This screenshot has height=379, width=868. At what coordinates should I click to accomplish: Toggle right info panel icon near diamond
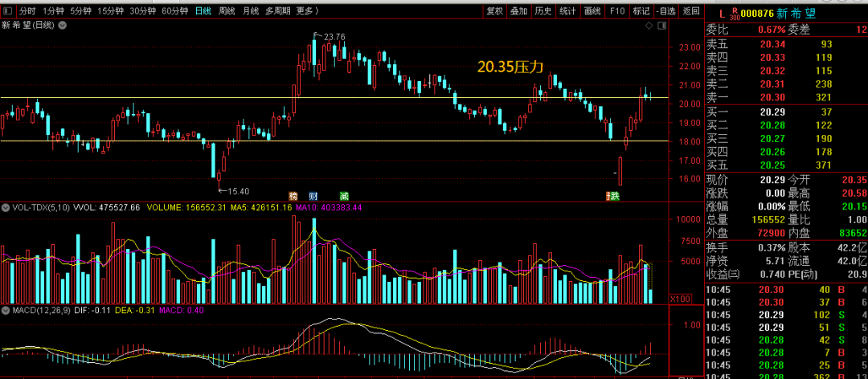661,26
